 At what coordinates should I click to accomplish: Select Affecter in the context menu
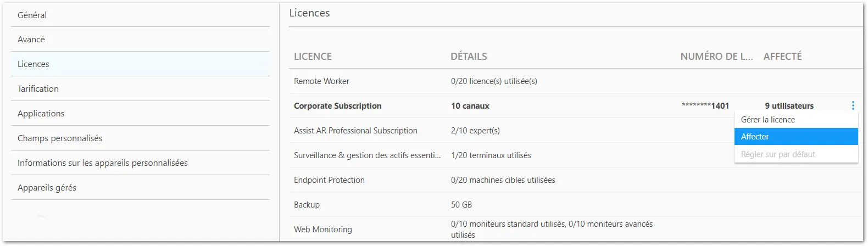(796, 137)
